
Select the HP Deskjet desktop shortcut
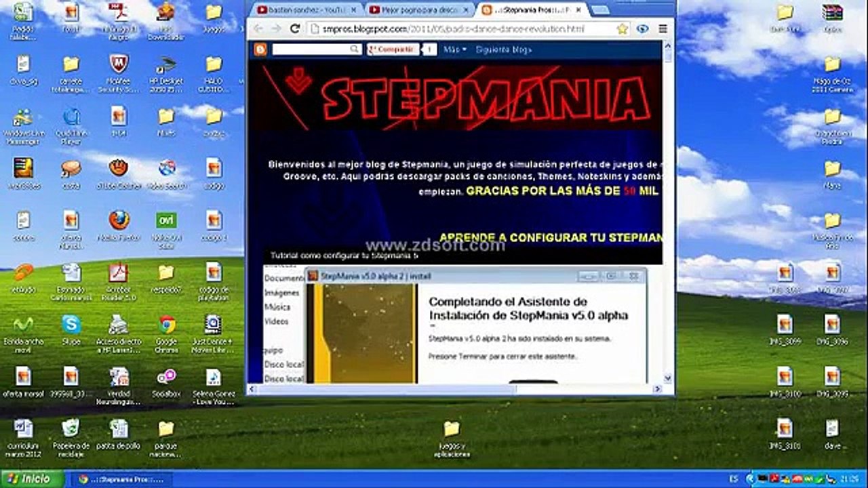[x=166, y=74]
